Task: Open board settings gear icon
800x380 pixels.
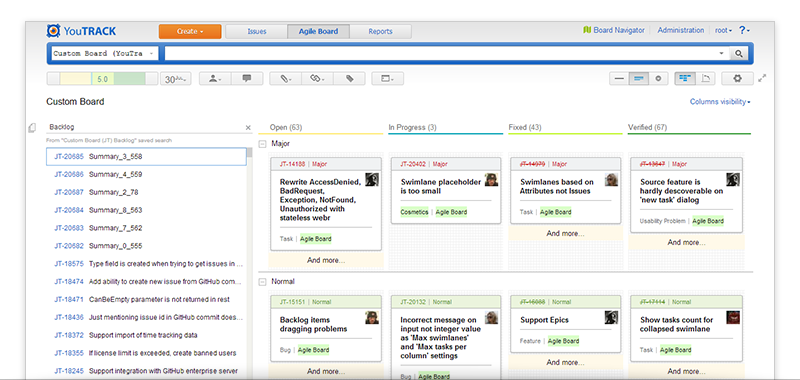Action: point(737,79)
